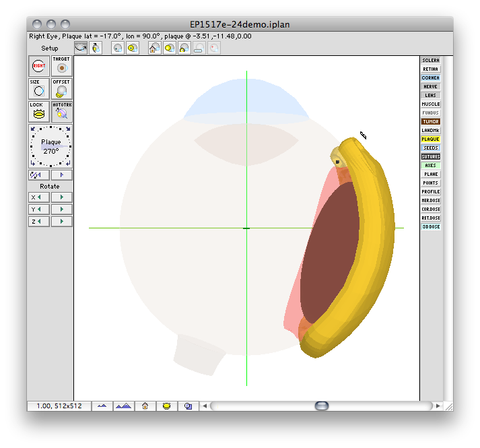Toggle CORNEA visibility
Image resolution: width=480 pixels, height=448 pixels.
(430, 78)
